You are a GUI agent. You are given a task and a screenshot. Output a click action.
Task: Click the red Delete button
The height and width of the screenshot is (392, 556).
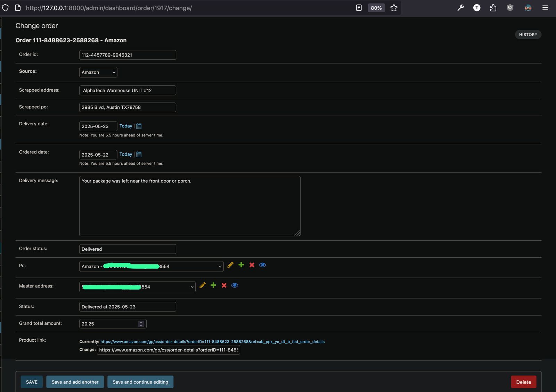click(523, 382)
